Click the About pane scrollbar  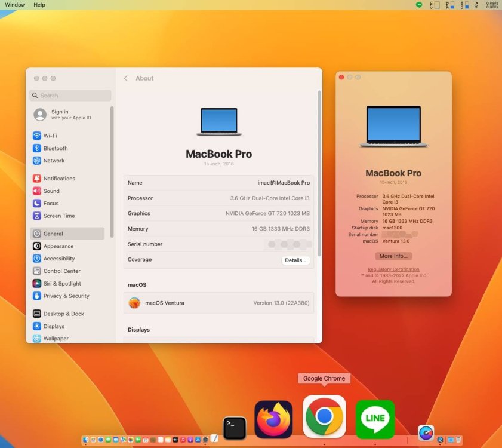[x=319, y=173]
